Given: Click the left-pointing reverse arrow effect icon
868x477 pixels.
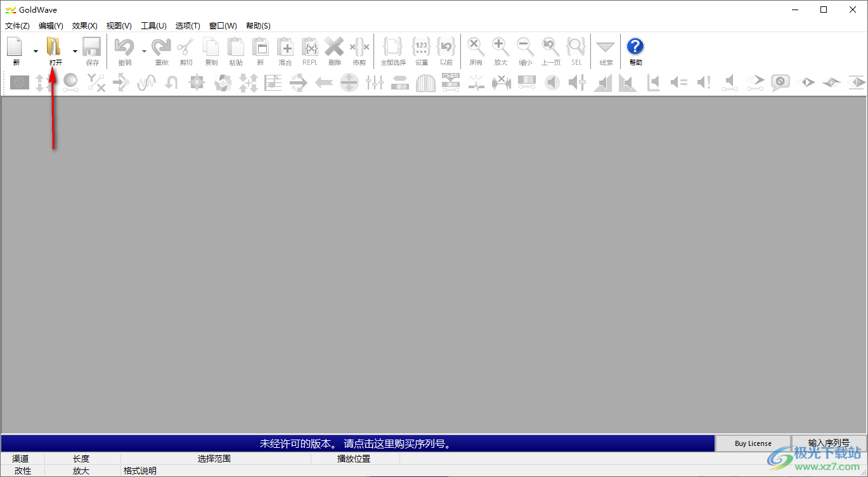Looking at the screenshot, I should pyautogui.click(x=324, y=82).
